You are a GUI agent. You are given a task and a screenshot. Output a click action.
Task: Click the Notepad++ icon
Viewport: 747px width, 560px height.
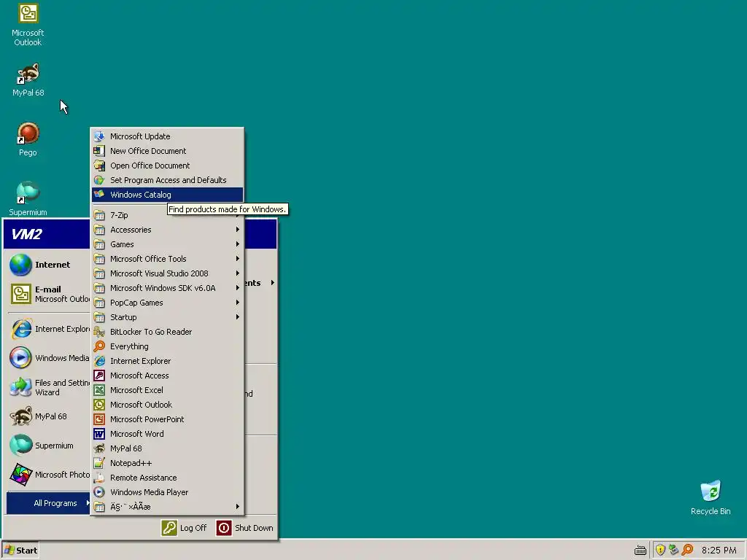(99, 463)
